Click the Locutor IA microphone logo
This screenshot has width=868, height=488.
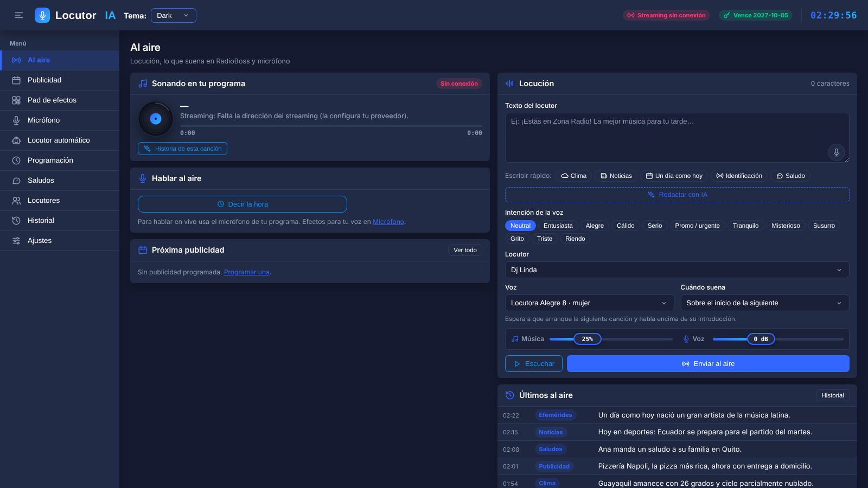(42, 15)
